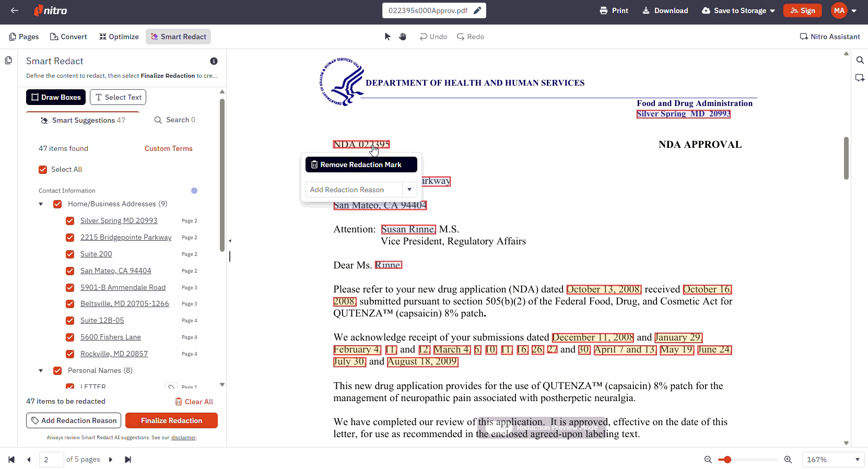Screen dimensions: 868x469
Task: Click the Redo button
Action: coord(471,37)
